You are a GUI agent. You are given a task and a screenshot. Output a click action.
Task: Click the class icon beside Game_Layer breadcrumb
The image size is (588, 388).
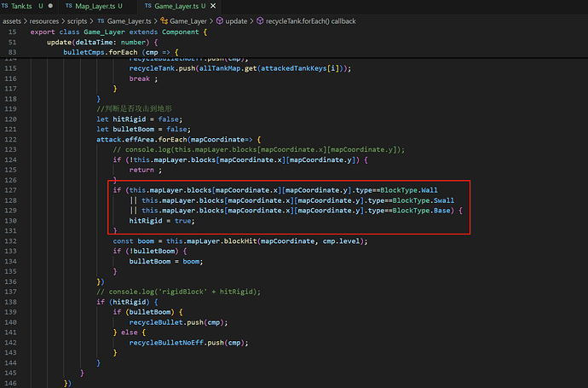pyautogui.click(x=164, y=21)
